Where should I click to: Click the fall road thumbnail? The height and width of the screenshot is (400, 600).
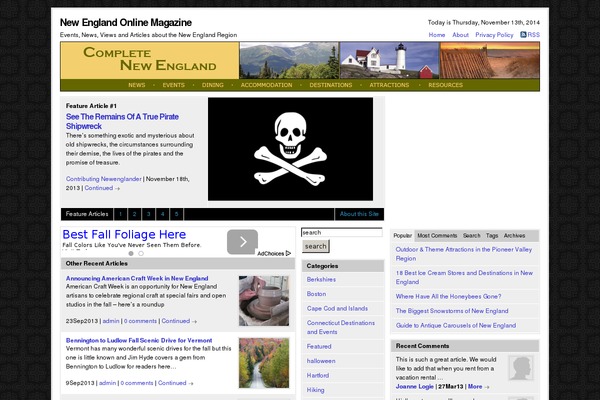pos(264,363)
